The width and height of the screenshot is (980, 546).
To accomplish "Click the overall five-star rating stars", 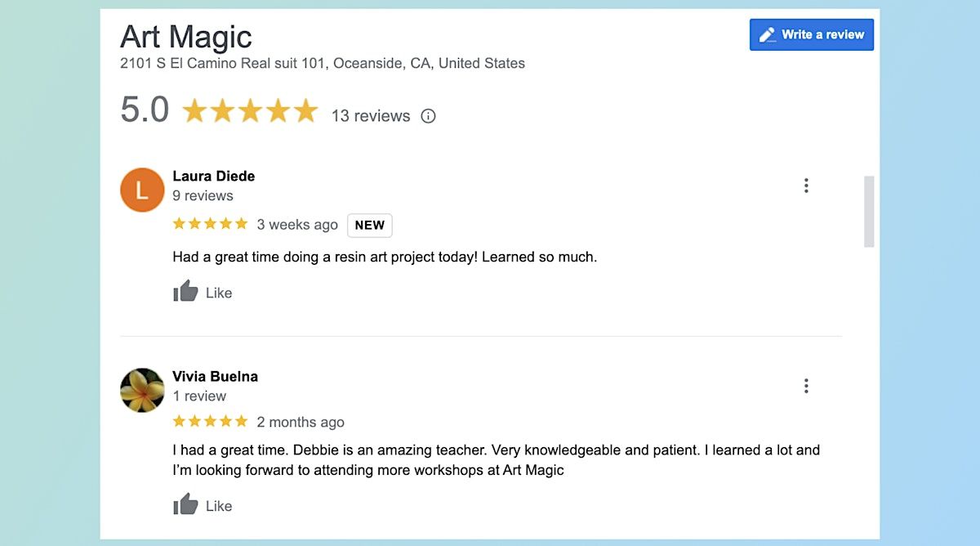I will [x=250, y=111].
